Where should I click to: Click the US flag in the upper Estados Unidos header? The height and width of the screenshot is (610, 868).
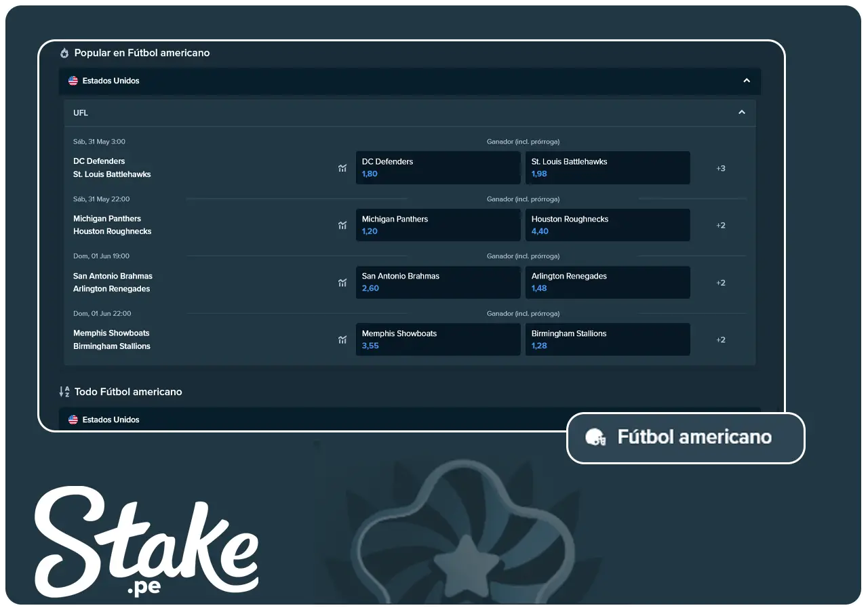73,81
